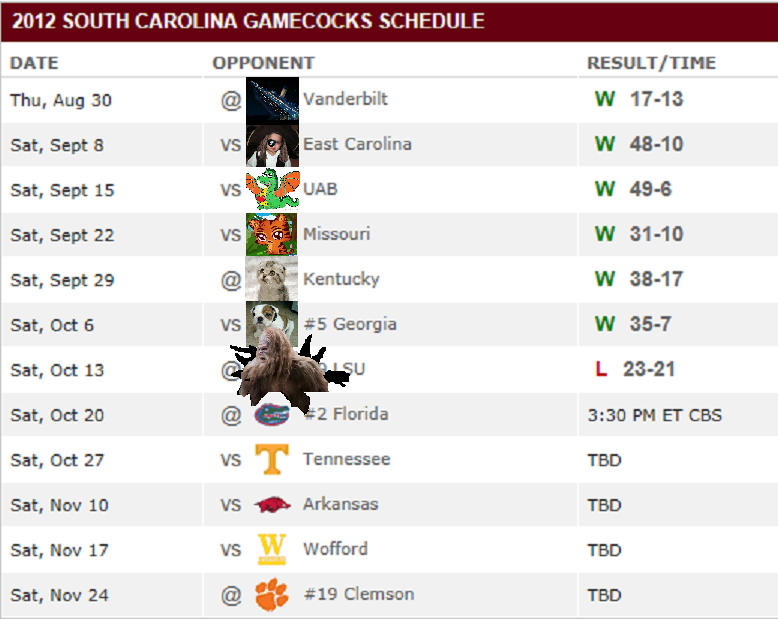
Task: Click the Florida Gators logo
Action: pos(270,414)
